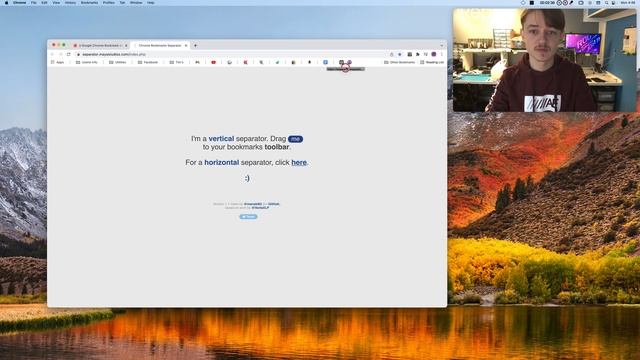
Task: Open a new tab with plus button
Action: click(x=195, y=45)
